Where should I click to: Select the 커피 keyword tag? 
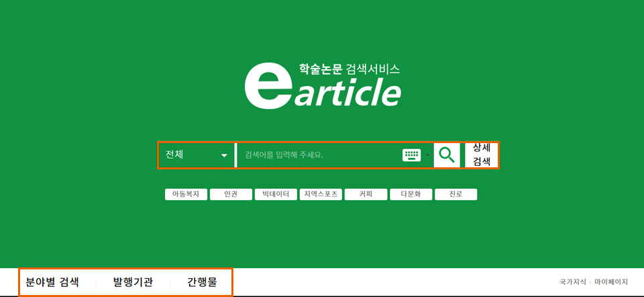click(366, 195)
